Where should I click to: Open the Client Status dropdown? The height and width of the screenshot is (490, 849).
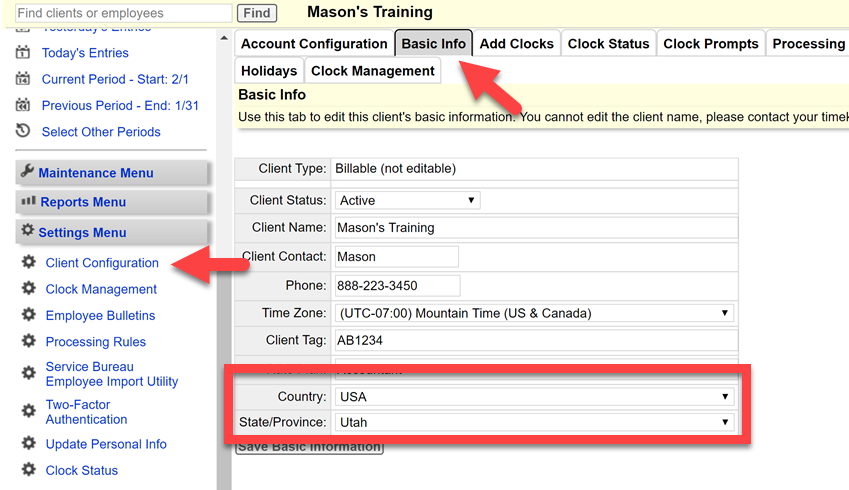(x=407, y=200)
